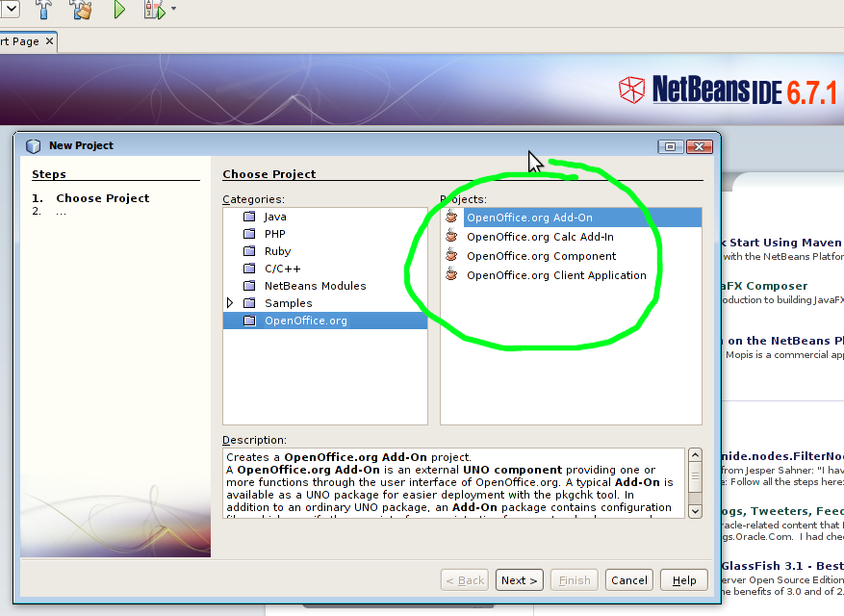Close the Start Page tab
The image size is (844, 616).
pyautogui.click(x=49, y=41)
